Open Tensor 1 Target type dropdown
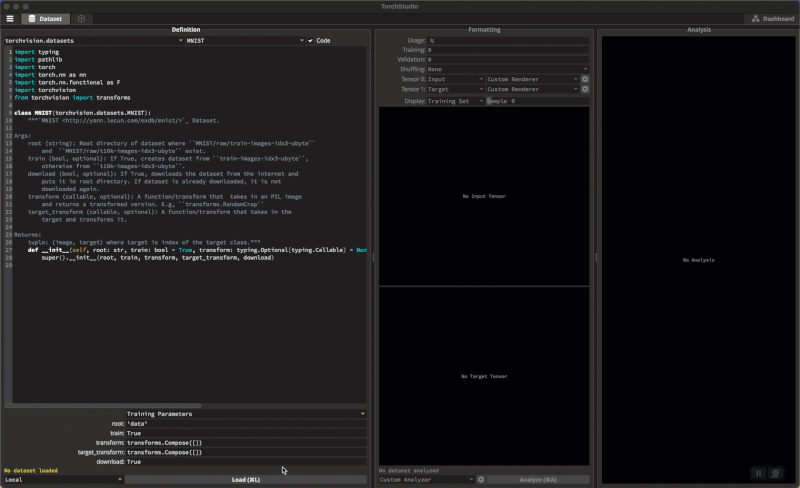Viewport: 800px width, 488px height. coord(456,89)
